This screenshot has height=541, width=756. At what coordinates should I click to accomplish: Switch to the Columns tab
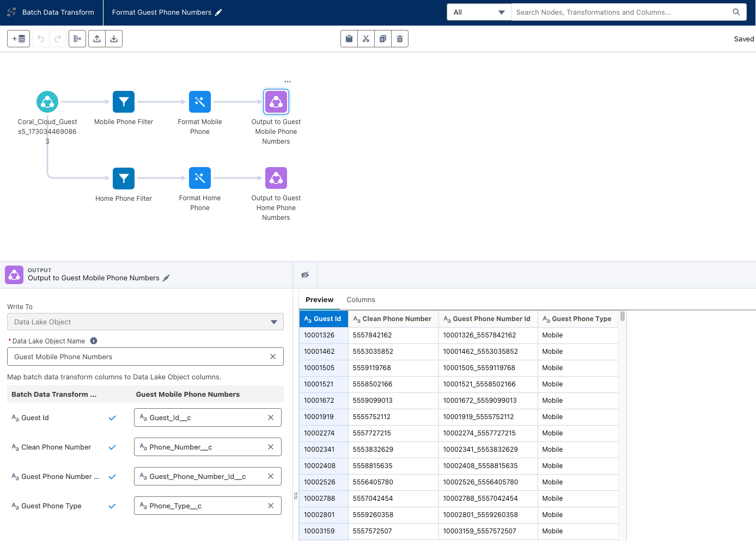tap(361, 300)
